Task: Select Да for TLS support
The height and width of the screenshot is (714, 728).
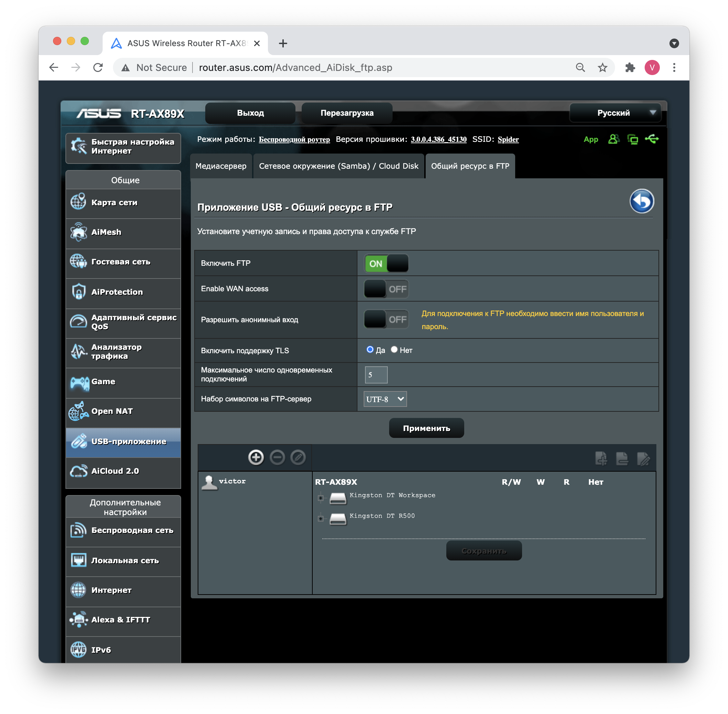Action: [x=370, y=350]
